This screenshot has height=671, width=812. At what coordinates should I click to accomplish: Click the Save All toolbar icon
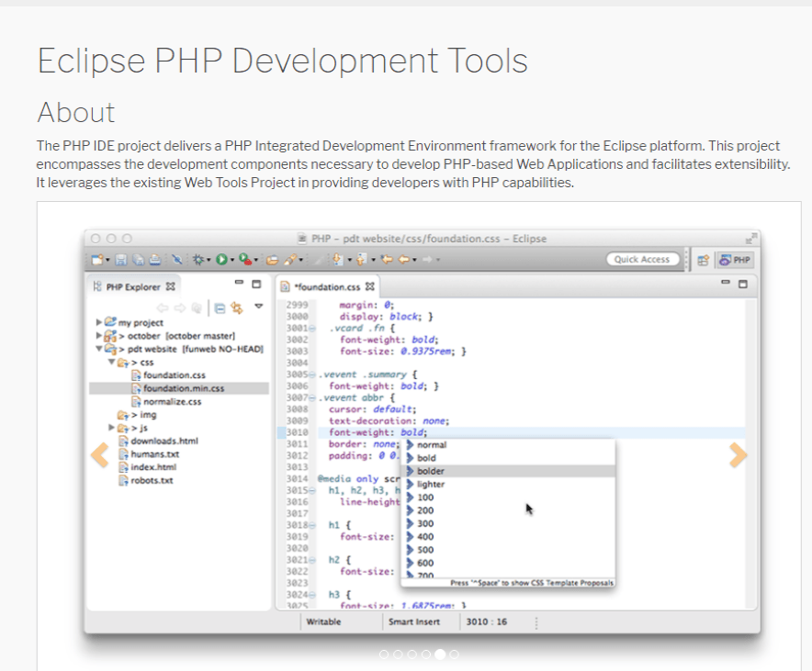point(139,260)
